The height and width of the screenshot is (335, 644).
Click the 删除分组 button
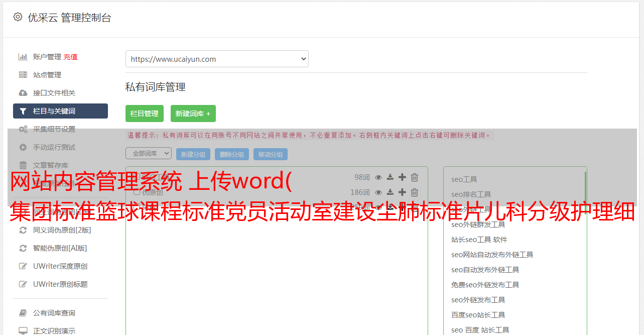point(232,154)
